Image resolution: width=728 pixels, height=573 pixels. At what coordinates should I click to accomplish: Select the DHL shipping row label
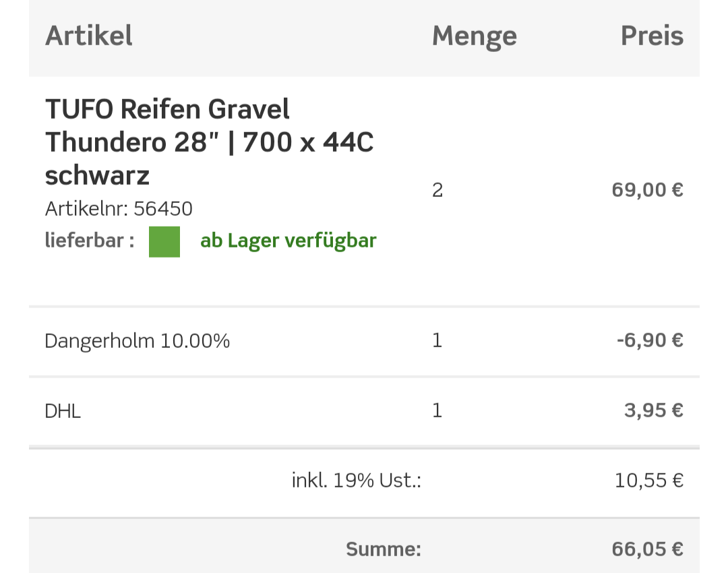click(x=63, y=411)
